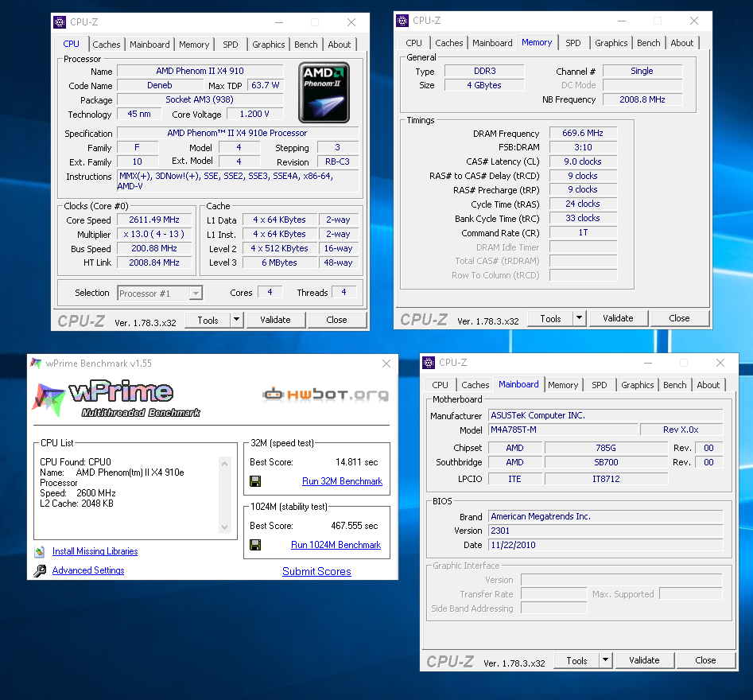Viewport: 753px width, 700px height.
Task: Click the Install Missing Libraries icon
Action: pyautogui.click(x=40, y=551)
